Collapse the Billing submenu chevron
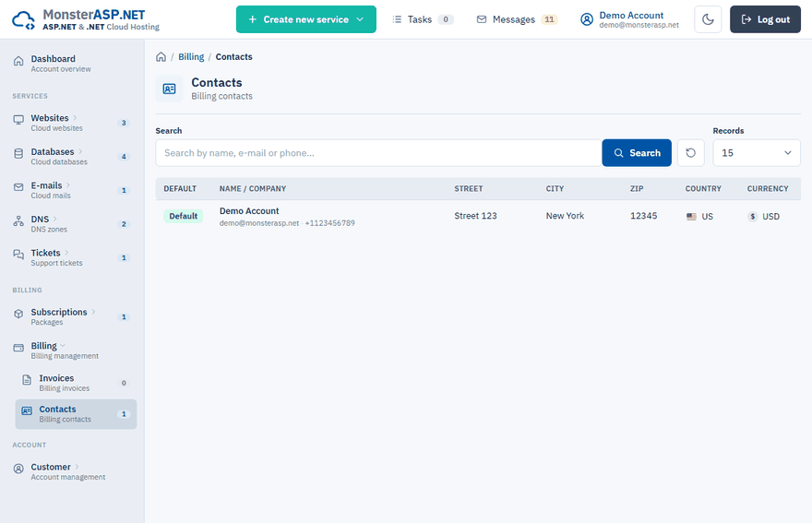The height and width of the screenshot is (523, 812). (63, 345)
